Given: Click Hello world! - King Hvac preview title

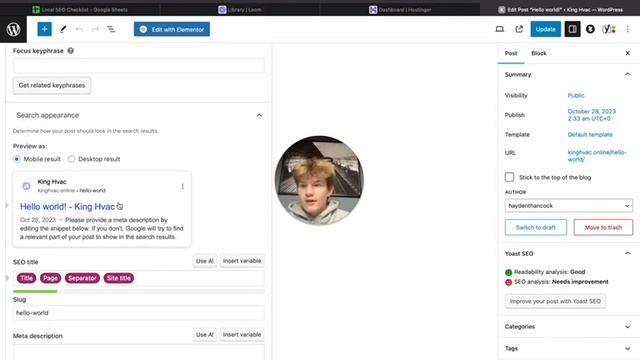Looking at the screenshot, I should (x=67, y=207).
